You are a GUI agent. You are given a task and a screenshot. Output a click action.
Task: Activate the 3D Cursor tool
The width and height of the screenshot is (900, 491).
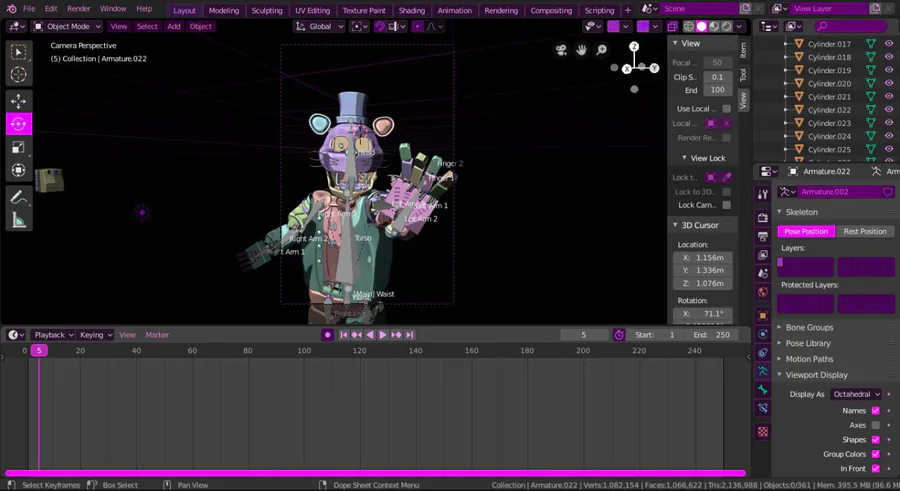18,75
